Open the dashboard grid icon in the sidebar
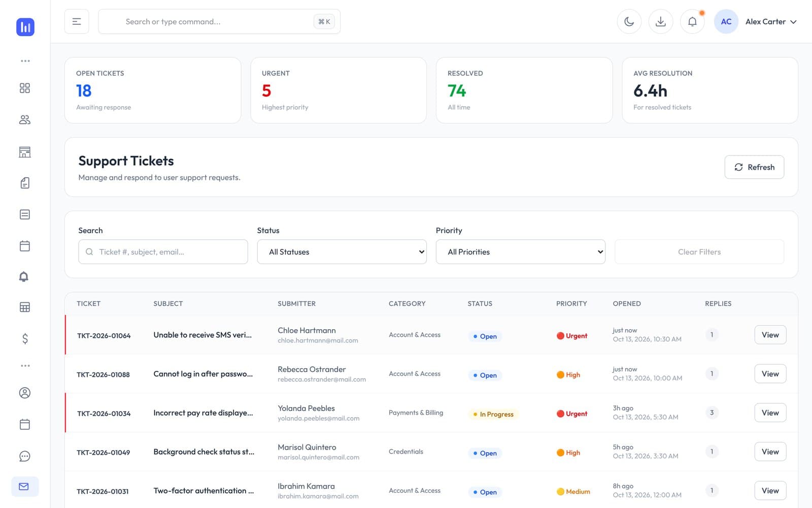 25,88
